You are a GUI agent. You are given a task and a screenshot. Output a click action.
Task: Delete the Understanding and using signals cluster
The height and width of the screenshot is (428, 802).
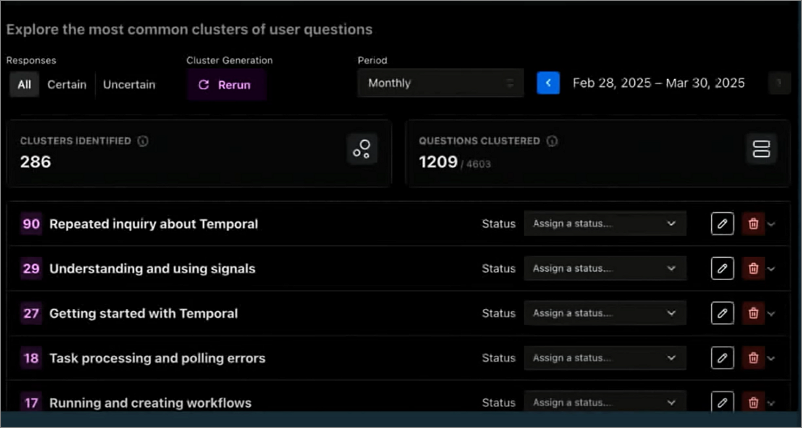(x=753, y=268)
